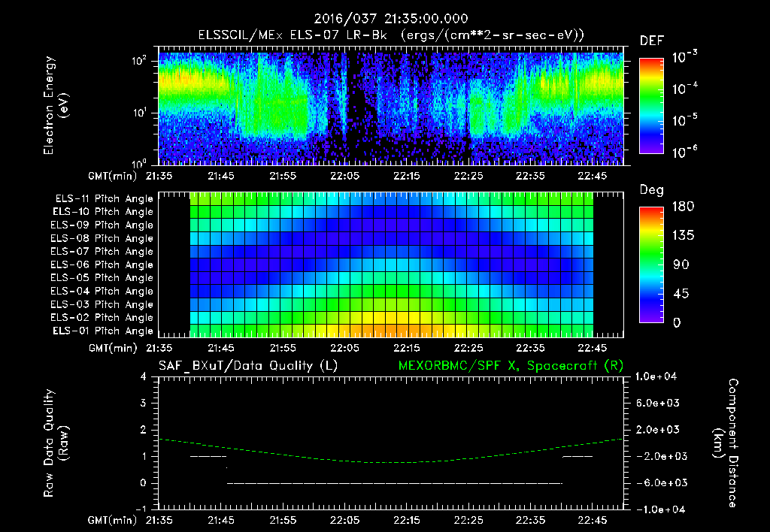Click "21:55" time label under data quality panel
Viewport: 770px width, 532px height.
283,520
